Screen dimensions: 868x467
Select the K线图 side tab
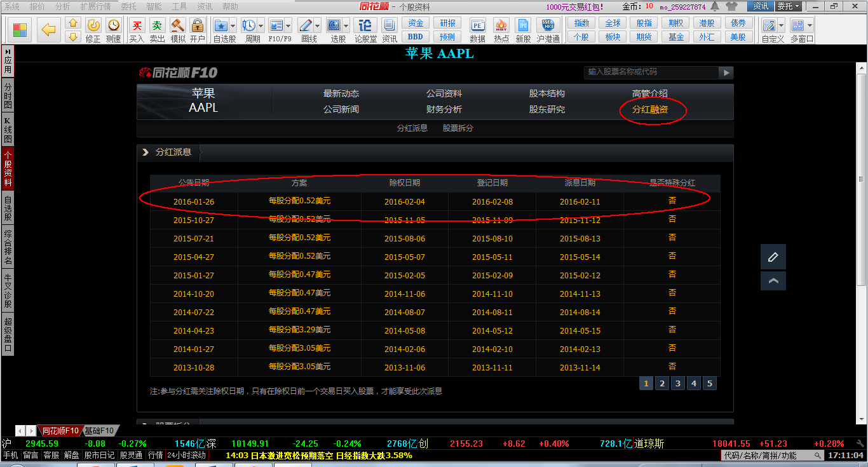click(8, 130)
